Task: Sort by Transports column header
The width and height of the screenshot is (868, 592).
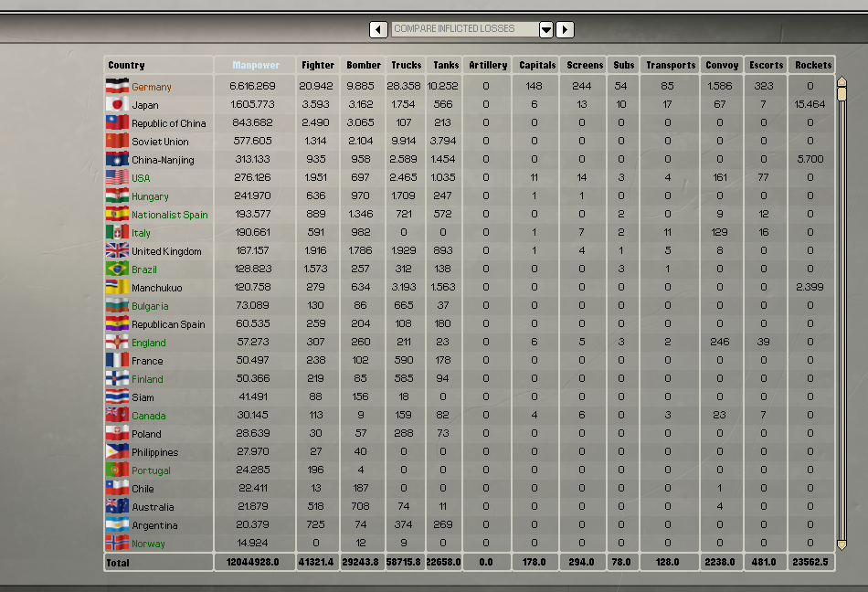Action: pyautogui.click(x=671, y=65)
